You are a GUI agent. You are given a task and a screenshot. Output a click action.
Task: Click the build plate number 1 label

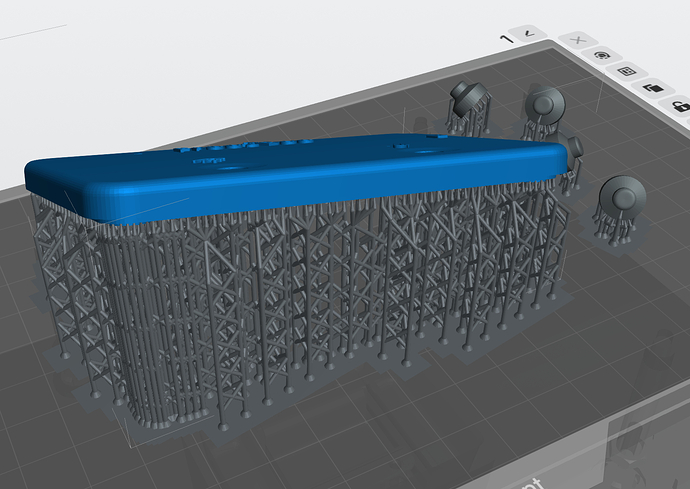pos(507,37)
